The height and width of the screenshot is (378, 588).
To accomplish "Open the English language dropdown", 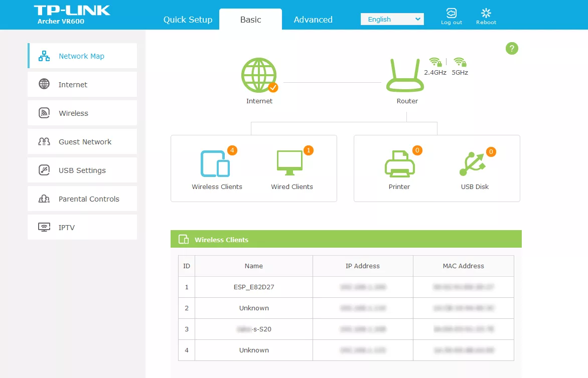I will coord(392,19).
